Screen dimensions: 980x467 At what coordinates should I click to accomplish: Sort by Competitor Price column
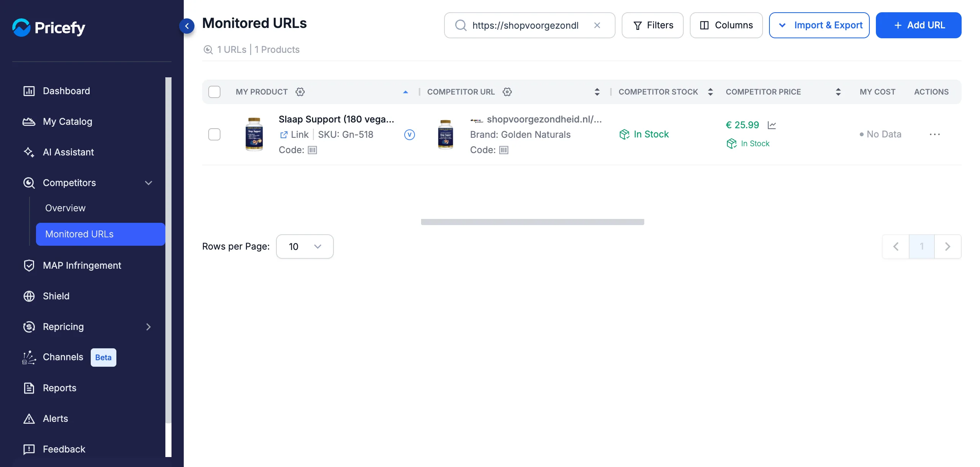(838, 92)
